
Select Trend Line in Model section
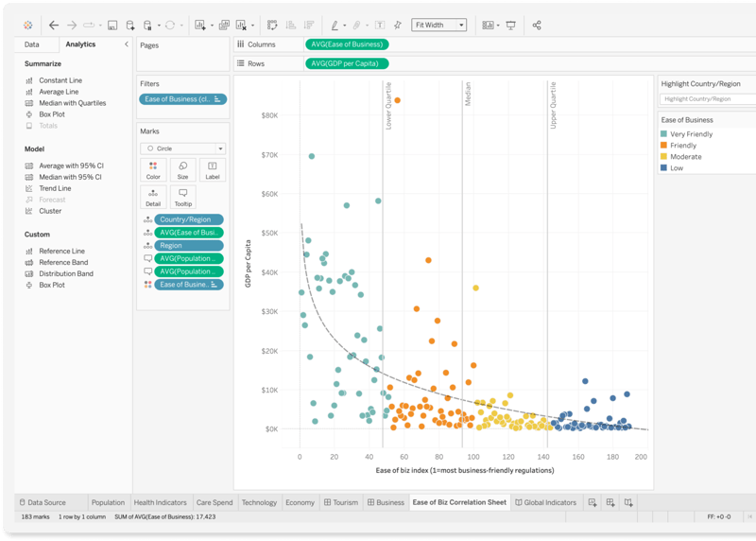55,188
